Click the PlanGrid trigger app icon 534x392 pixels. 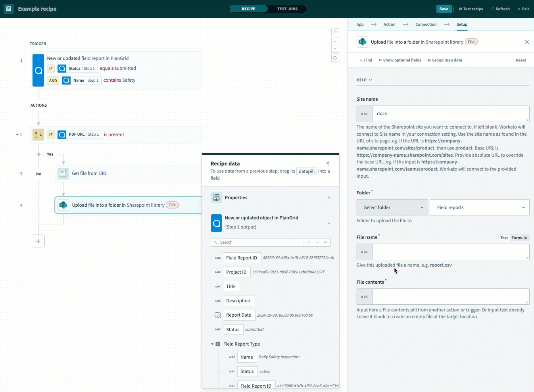tap(38, 70)
